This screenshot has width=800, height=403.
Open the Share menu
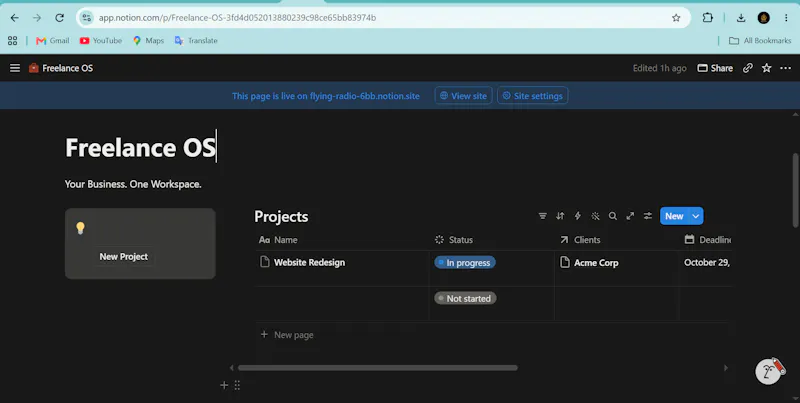(x=715, y=68)
